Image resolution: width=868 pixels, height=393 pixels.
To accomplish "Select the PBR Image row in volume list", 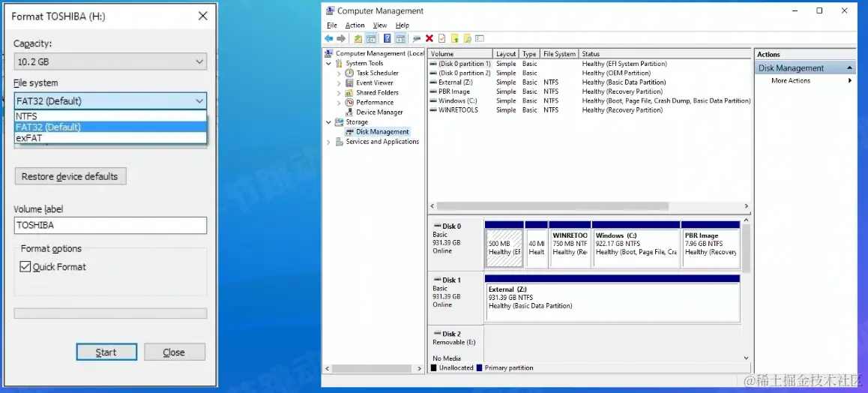I will pos(590,91).
